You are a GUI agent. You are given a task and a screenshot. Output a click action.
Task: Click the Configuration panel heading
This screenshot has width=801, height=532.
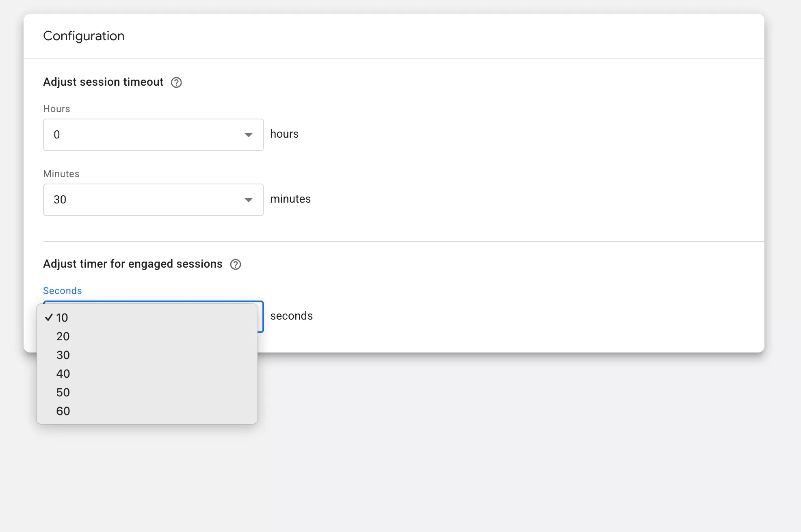84,36
